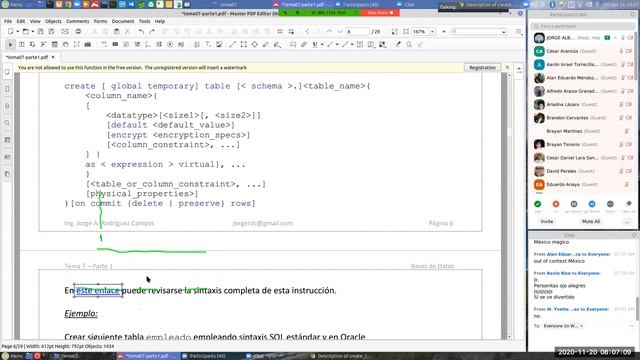
Task: Select the Insert Image tool
Action: [x=219, y=44]
